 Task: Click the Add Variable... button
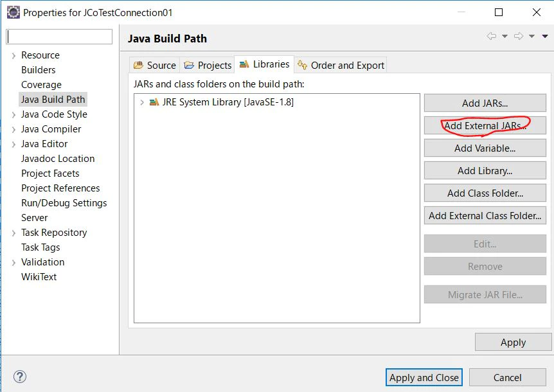tap(485, 148)
